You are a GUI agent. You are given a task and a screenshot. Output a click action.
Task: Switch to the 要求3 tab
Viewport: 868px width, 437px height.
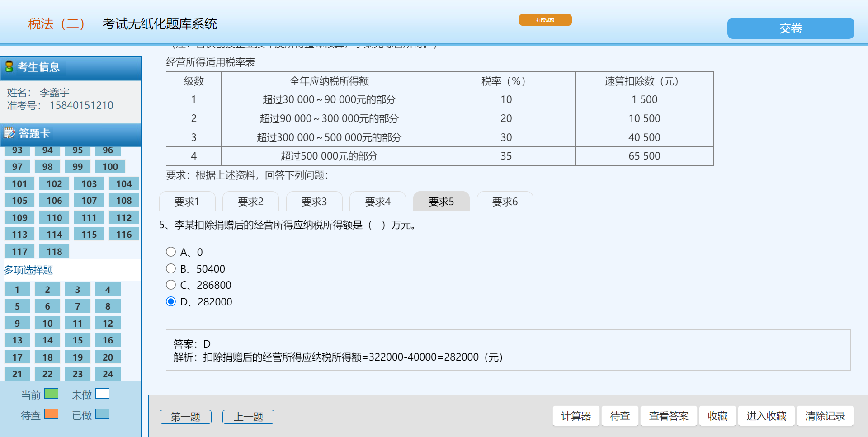pyautogui.click(x=314, y=202)
